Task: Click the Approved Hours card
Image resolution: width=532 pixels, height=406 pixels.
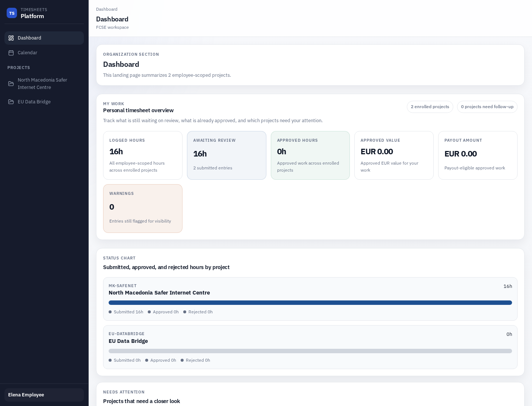Action: coord(310,155)
